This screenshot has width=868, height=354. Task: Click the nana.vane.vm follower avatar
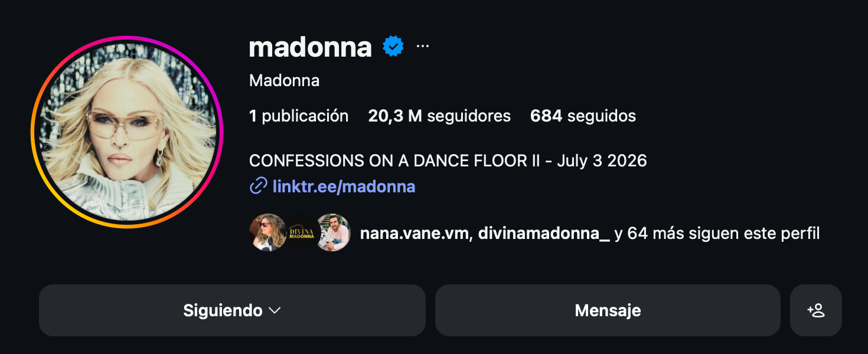(x=267, y=232)
